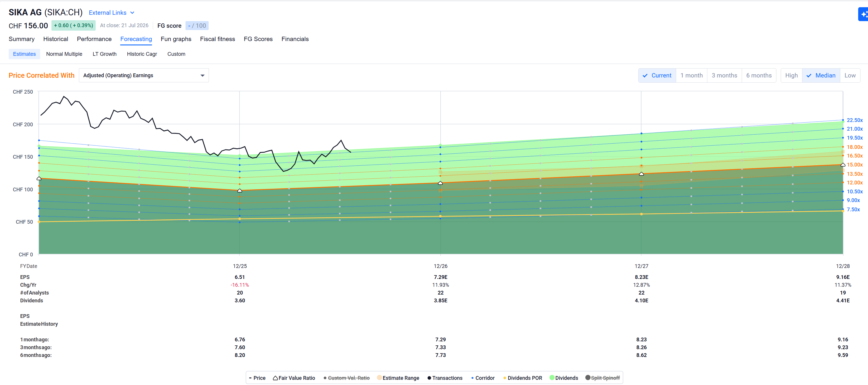Toggle the Price legend item
Image resolution: width=868 pixels, height=385 pixels.
click(x=257, y=378)
